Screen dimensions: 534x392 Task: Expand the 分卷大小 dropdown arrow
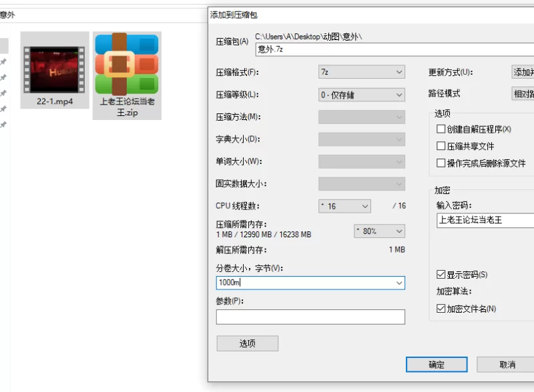pyautogui.click(x=398, y=283)
